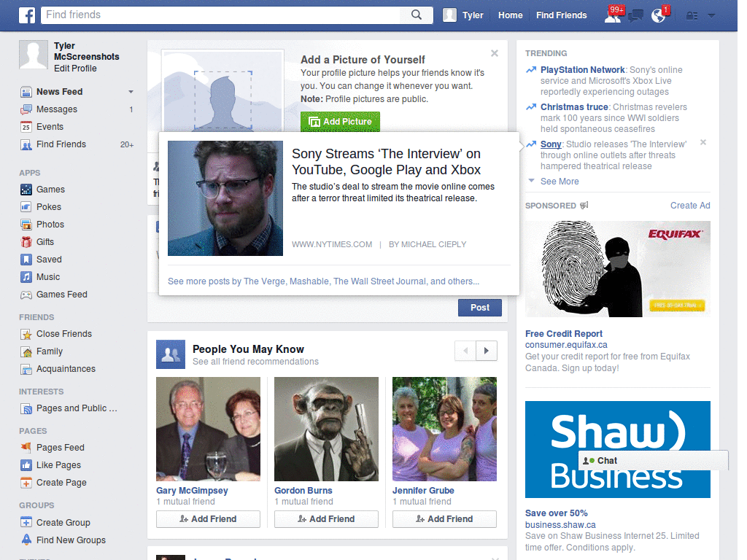Viewport: 747px width, 560px height.
Task: Dismiss the Add a Picture card
Action: 495,53
